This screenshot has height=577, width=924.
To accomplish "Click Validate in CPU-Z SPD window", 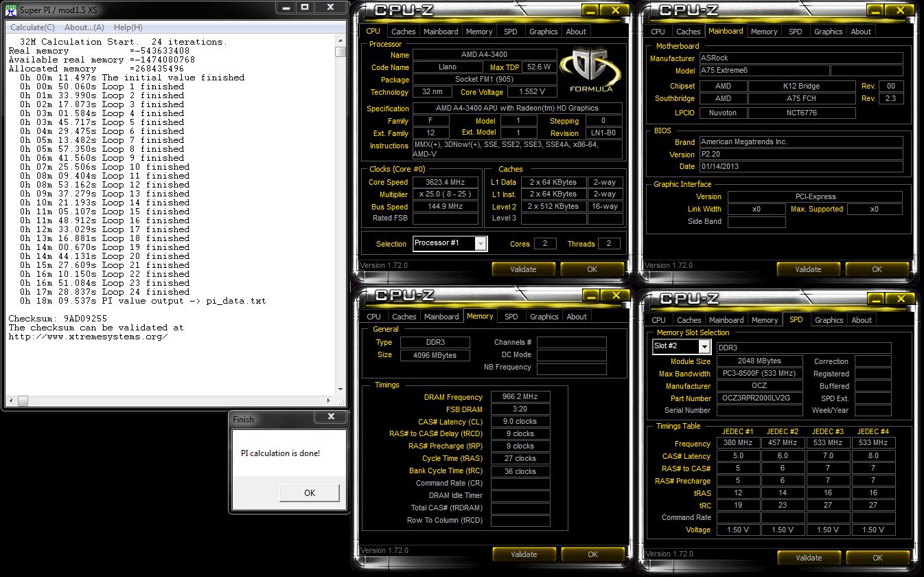I will [809, 558].
